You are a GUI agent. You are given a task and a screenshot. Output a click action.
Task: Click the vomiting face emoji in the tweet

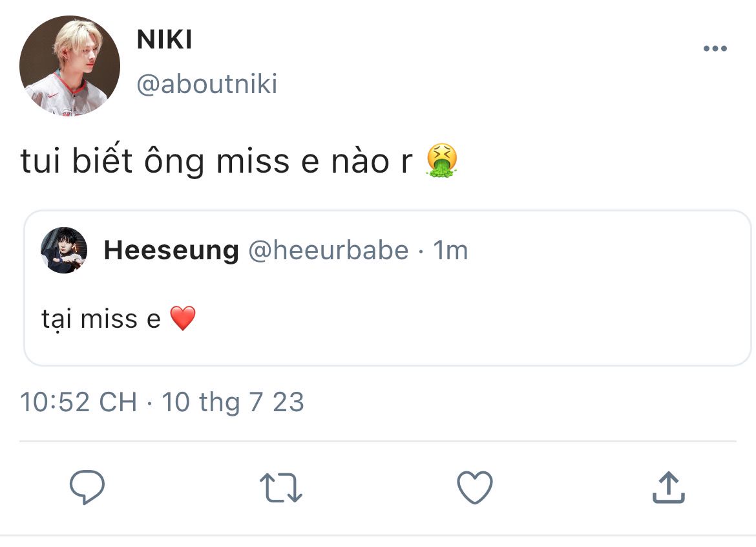(x=441, y=161)
